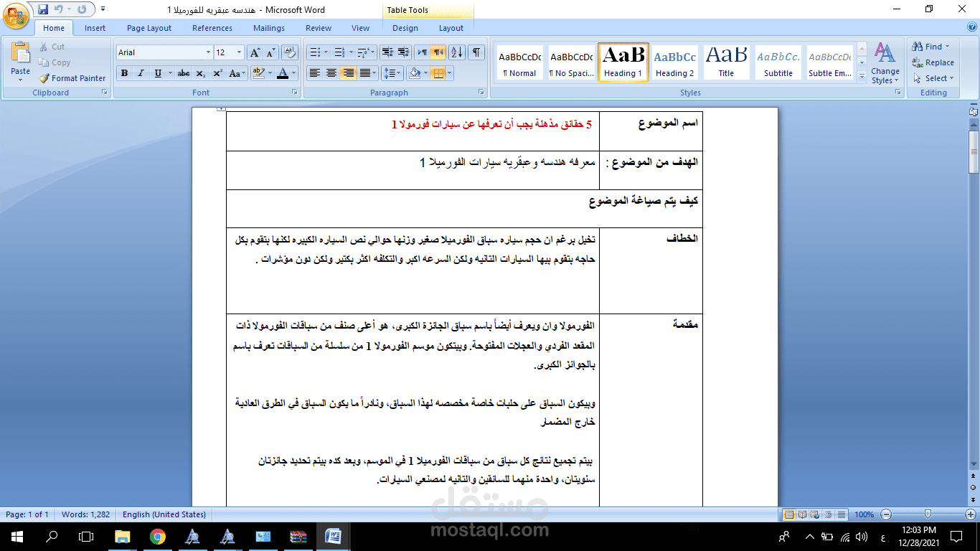
Task: Toggle align text right
Action: [348, 73]
